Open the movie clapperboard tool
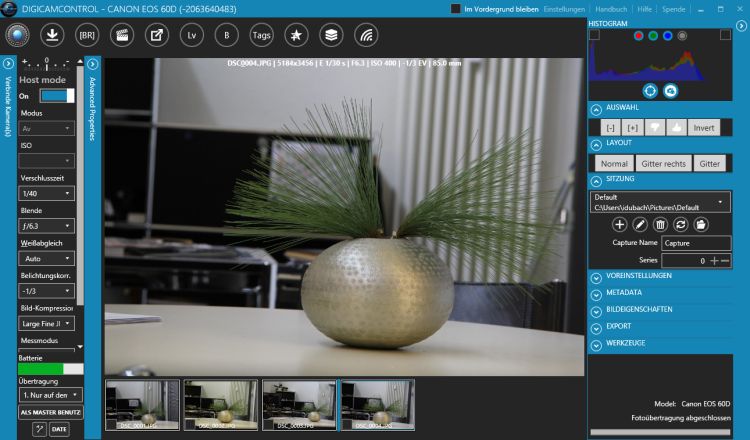 (x=122, y=35)
